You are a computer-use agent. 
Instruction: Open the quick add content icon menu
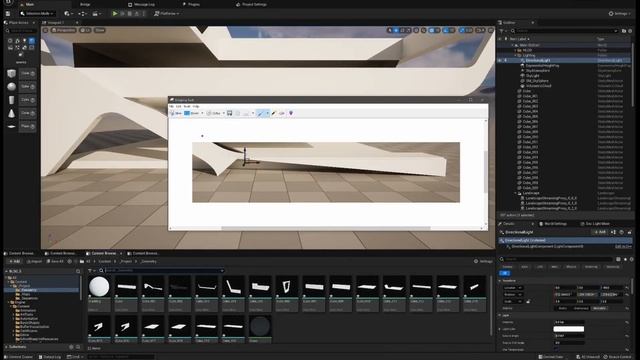[68, 13]
